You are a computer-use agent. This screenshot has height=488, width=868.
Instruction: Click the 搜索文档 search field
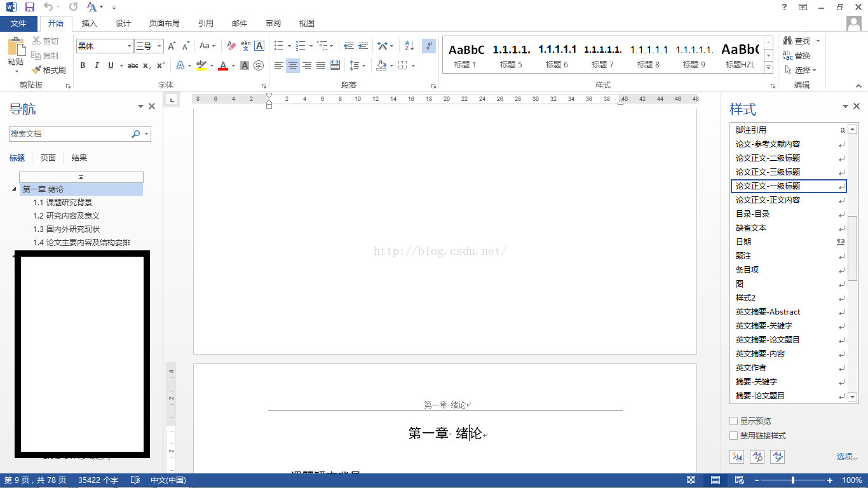pyautogui.click(x=70, y=134)
